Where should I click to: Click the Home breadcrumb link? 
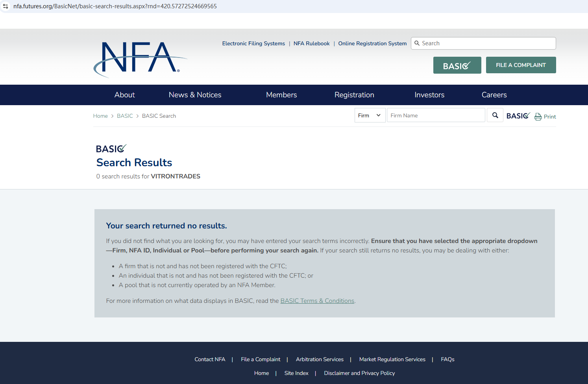click(100, 116)
